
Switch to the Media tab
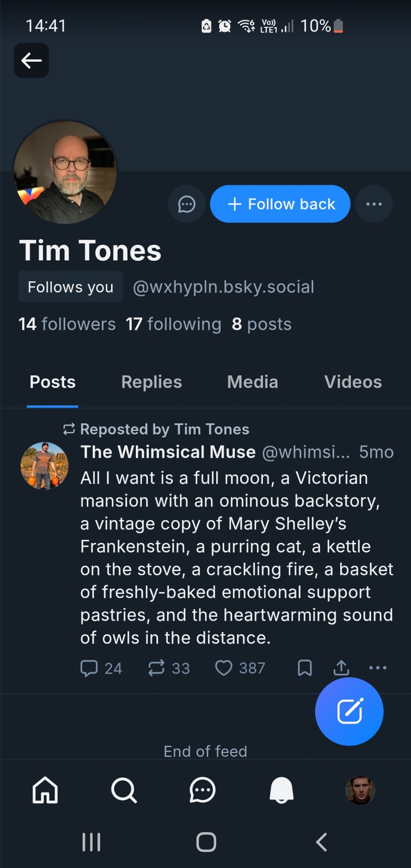click(x=253, y=382)
